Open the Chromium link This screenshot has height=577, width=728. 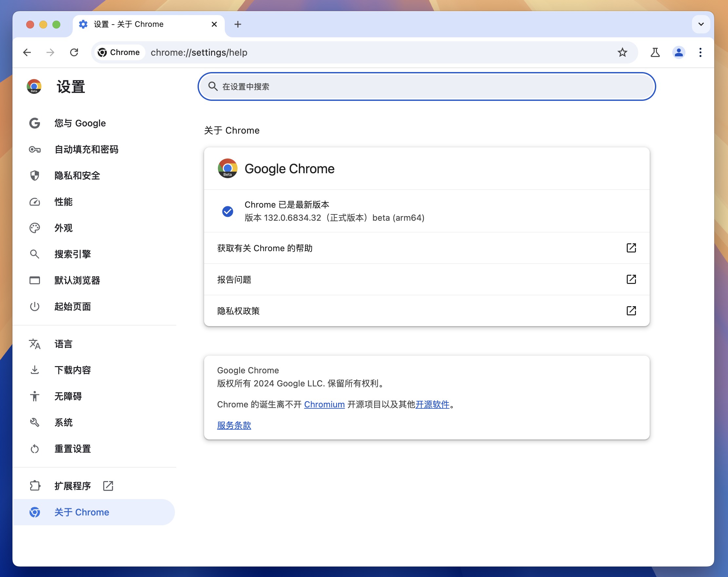coord(324,404)
